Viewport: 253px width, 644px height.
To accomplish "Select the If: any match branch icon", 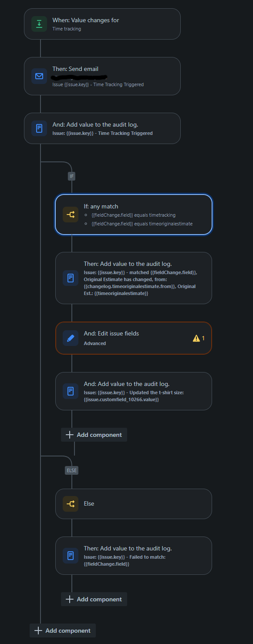I will 71,215.
